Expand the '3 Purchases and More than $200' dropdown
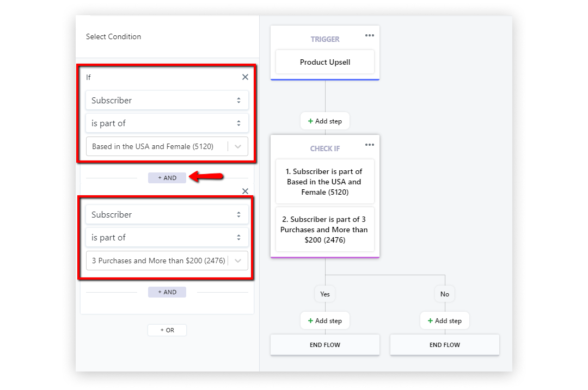Viewport: 588px width, 390px height. tap(238, 261)
